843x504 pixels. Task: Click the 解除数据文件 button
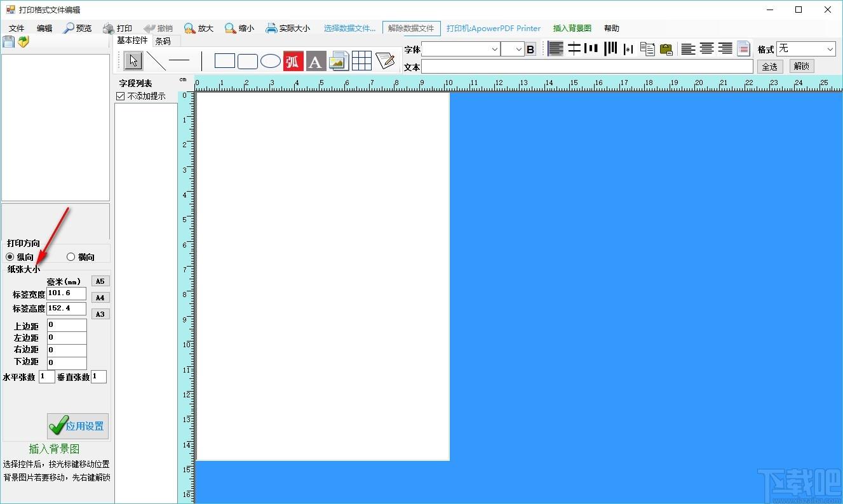pyautogui.click(x=411, y=28)
